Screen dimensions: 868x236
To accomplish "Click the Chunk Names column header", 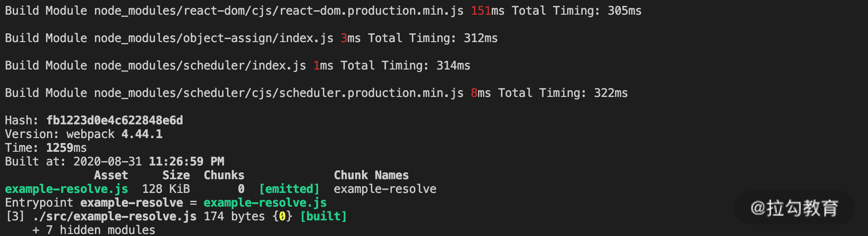I will (x=371, y=175).
